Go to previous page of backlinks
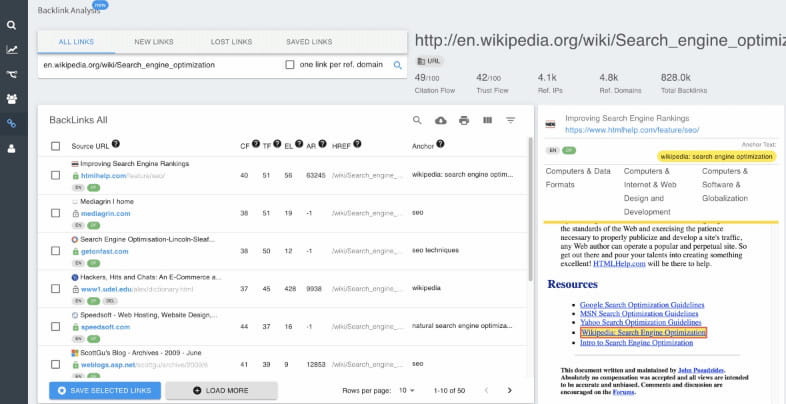 pyautogui.click(x=486, y=390)
